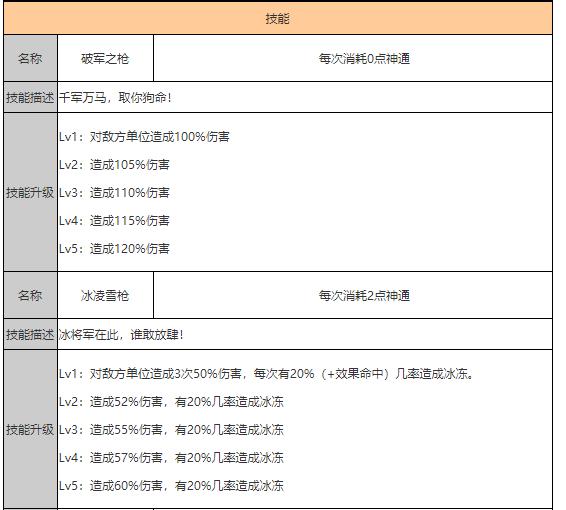This screenshot has height=510, width=566.
Task: Click the line Lv4：造成115%伤害
Action: coord(114,221)
